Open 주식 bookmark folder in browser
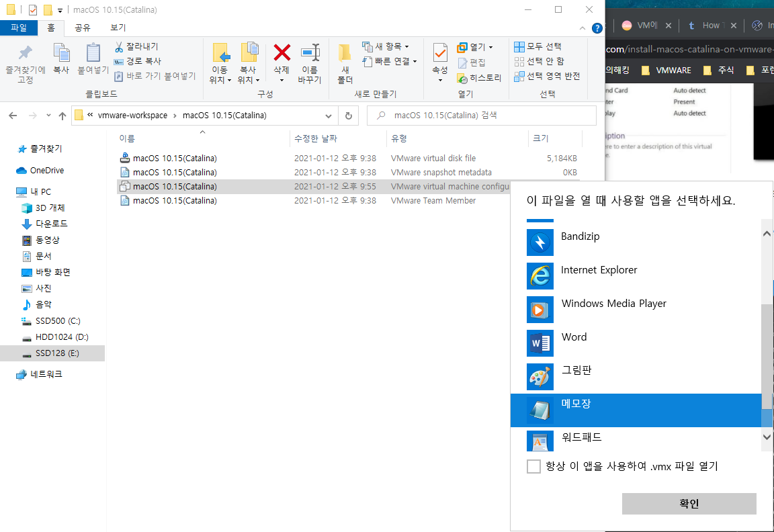 (719, 70)
